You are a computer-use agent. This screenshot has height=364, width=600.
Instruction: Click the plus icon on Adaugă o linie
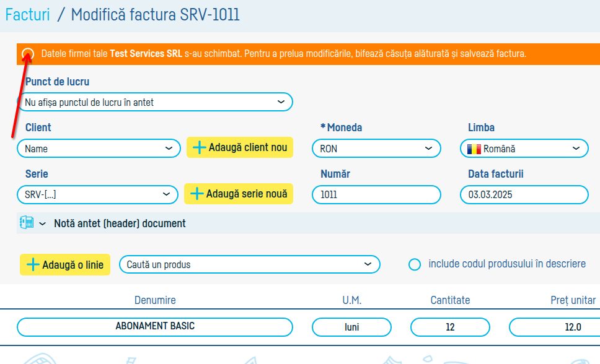(33, 265)
